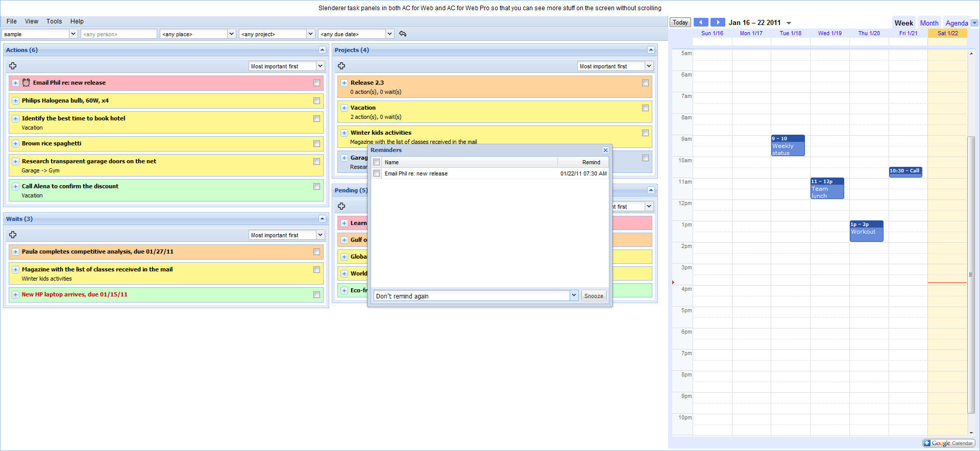Image resolution: width=980 pixels, height=451 pixels.
Task: Expand the Email Phil re: new release action
Action: [x=15, y=83]
